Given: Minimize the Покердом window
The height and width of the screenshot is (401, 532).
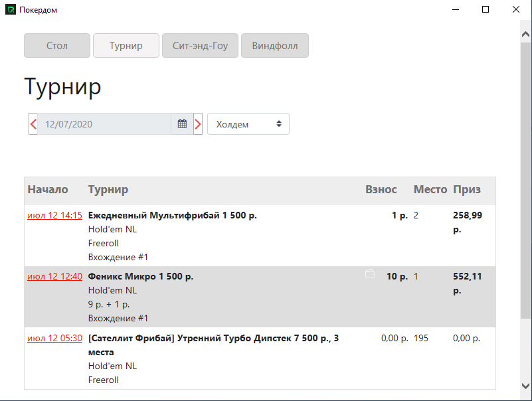Looking at the screenshot, I should (x=456, y=9).
